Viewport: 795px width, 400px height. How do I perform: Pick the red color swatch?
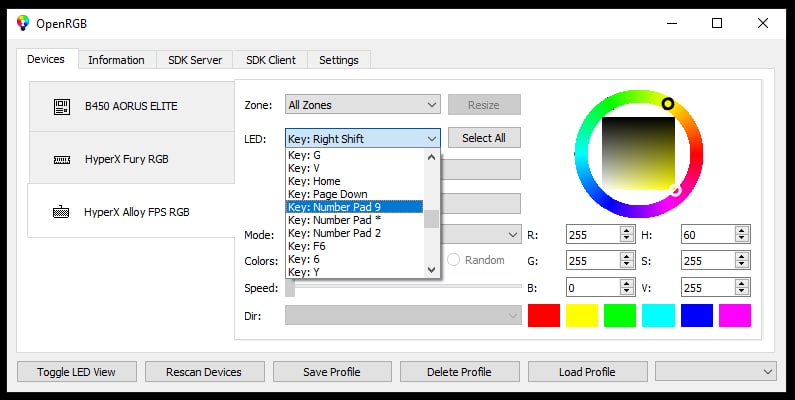point(544,315)
